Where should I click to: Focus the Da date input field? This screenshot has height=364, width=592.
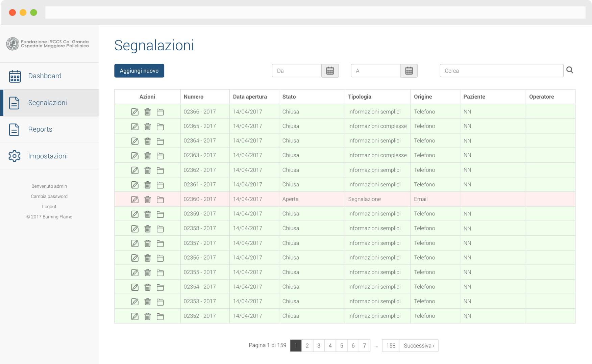coord(297,71)
